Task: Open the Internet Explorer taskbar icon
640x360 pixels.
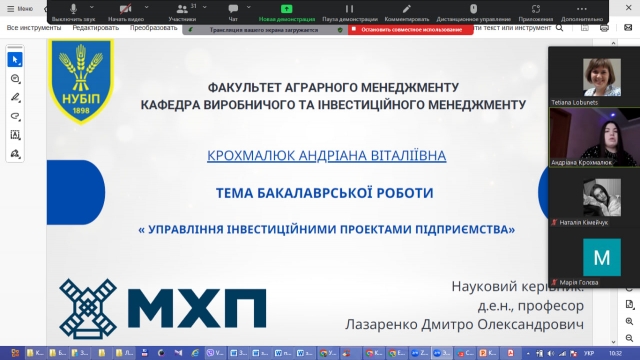Action: click(196, 353)
